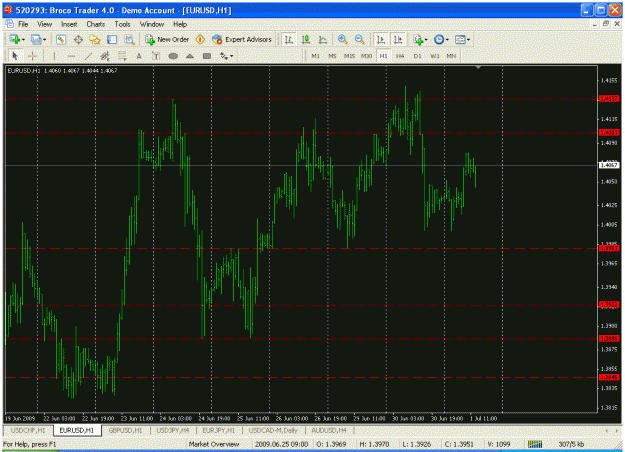Click the chart shift triangle marker
Viewport: 625px width, 452px height.
click(x=478, y=67)
